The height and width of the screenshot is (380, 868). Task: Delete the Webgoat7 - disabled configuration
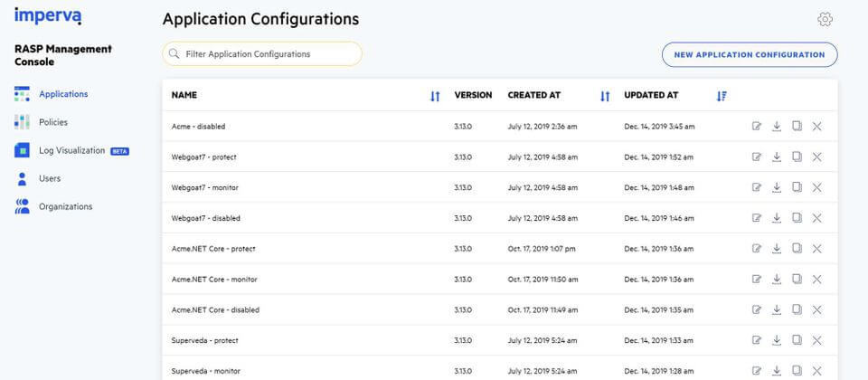click(x=816, y=218)
